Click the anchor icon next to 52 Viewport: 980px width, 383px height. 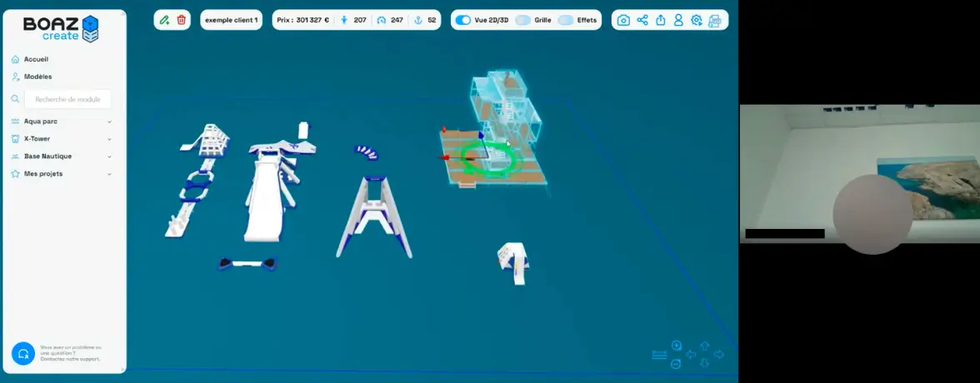click(x=418, y=20)
